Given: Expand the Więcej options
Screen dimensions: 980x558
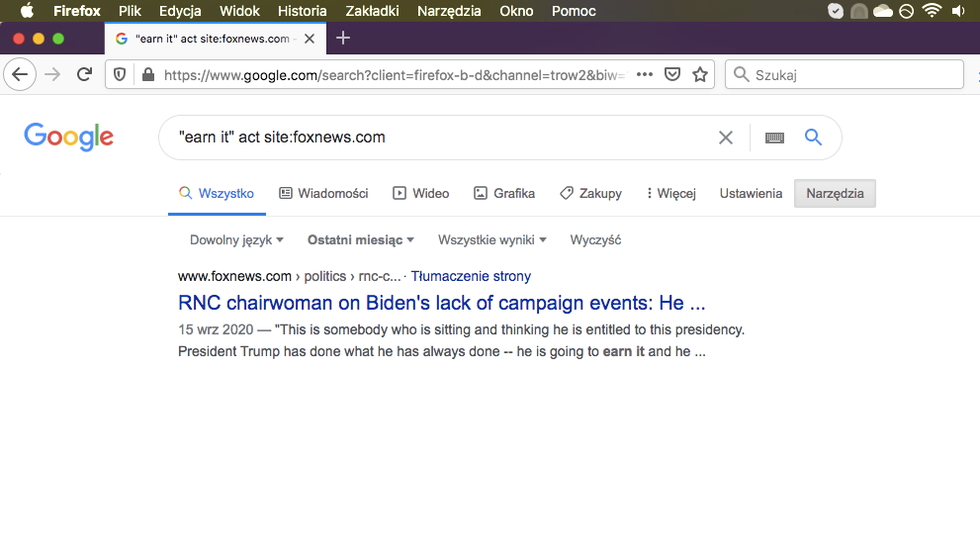Looking at the screenshot, I should coord(671,193).
